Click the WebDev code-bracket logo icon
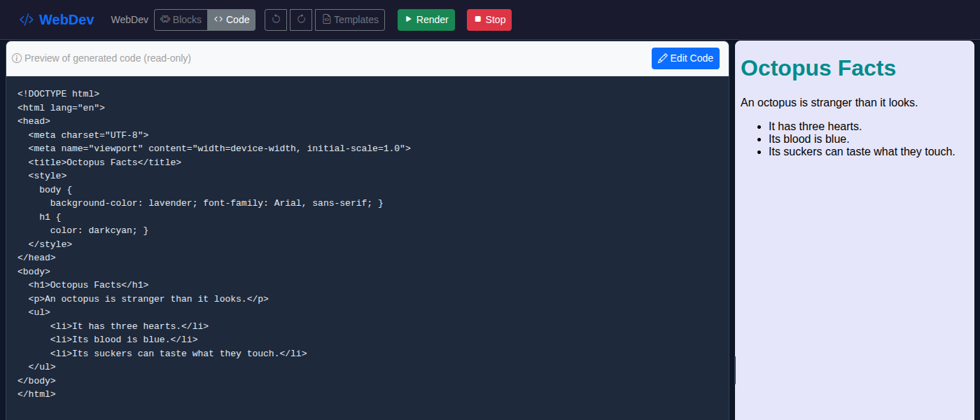 [26, 20]
